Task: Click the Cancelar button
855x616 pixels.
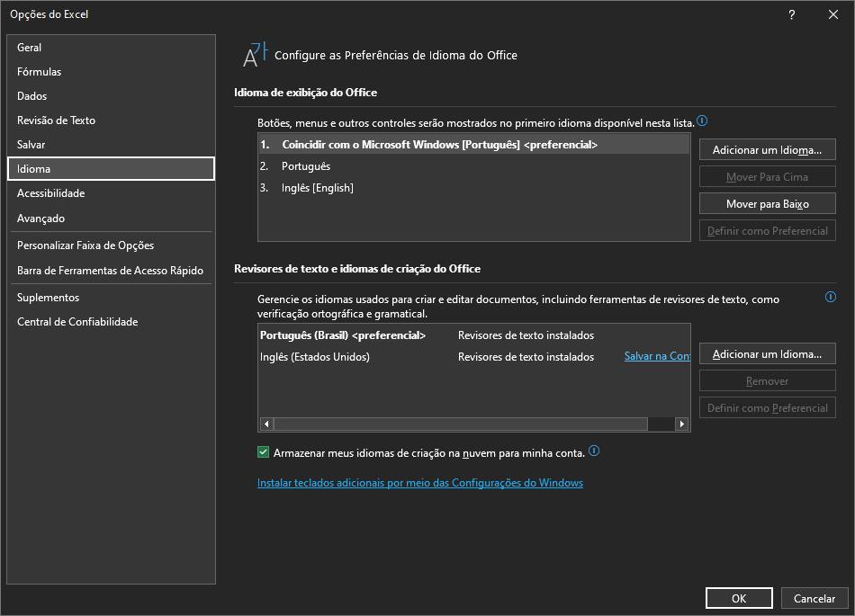Action: coord(814,598)
